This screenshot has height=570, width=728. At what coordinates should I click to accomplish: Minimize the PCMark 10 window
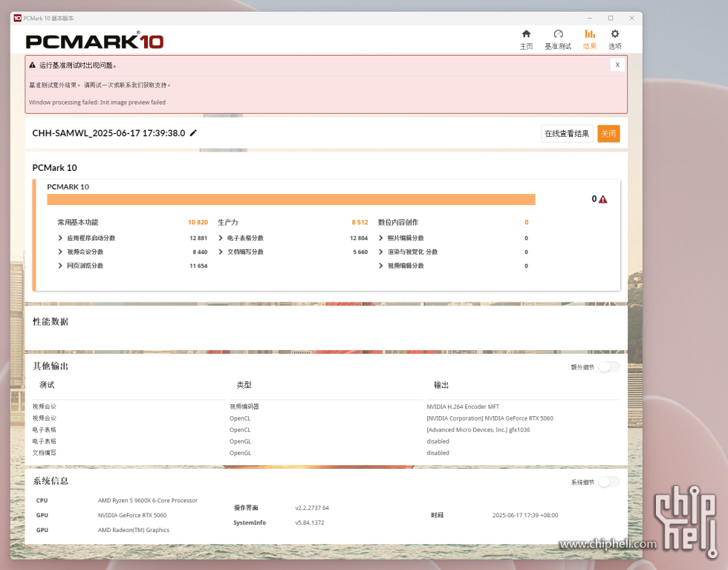pos(590,18)
